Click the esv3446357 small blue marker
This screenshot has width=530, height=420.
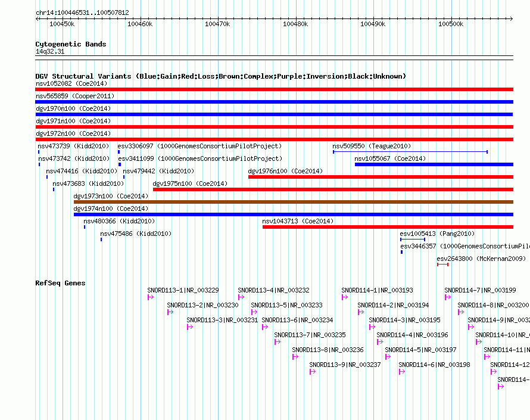click(401, 252)
